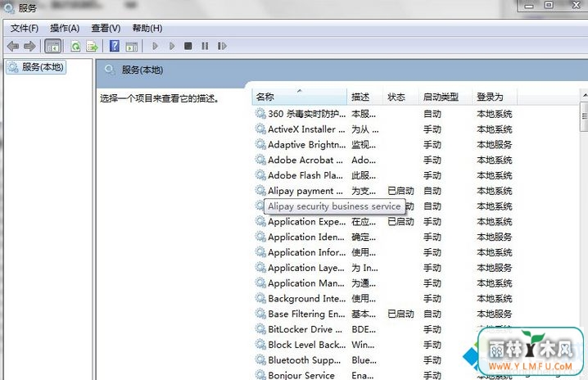
Task: Select the Bonjour Service row
Action: coord(384,375)
